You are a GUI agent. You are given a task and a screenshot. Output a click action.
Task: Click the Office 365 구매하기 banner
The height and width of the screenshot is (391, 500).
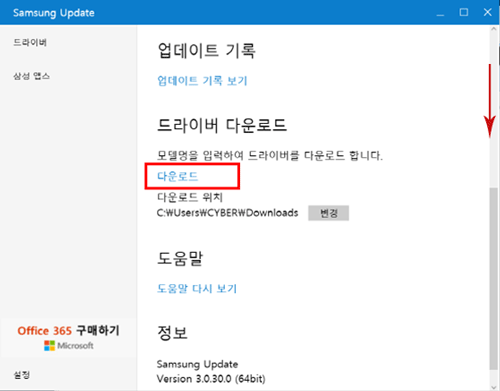(68, 337)
